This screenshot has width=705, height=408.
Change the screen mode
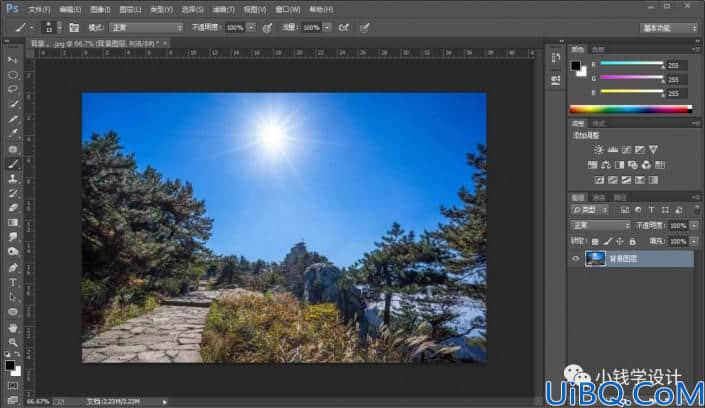click(x=13, y=400)
